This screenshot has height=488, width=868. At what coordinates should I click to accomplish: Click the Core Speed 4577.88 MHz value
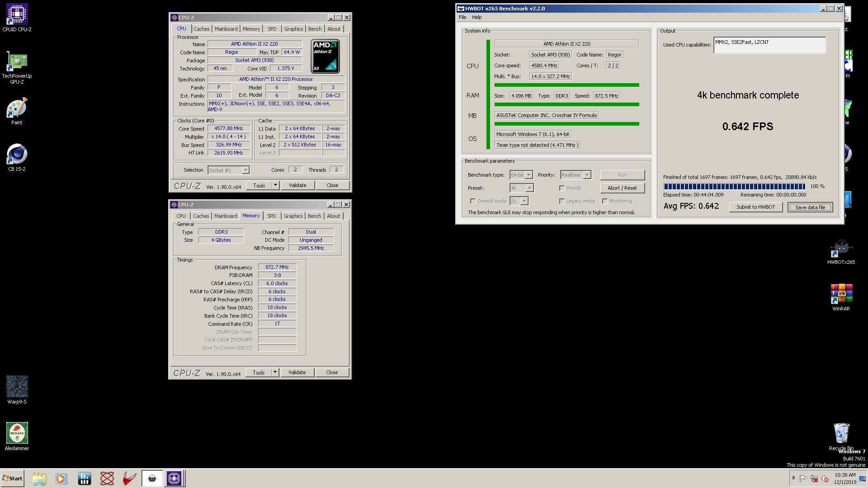(229, 128)
